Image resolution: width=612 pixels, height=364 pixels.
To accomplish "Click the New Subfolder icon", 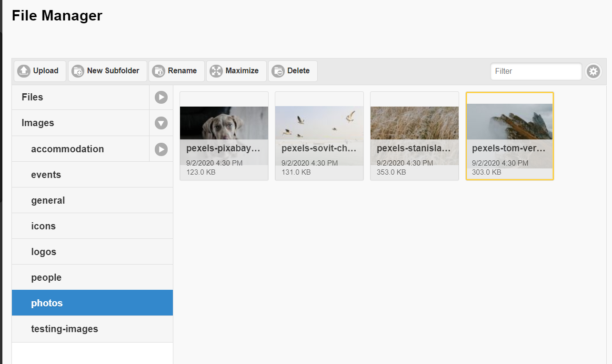I will (x=78, y=71).
